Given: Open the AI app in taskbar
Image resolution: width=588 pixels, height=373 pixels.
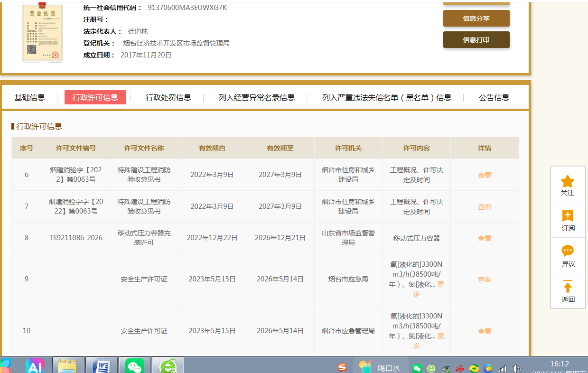Looking at the screenshot, I should click(x=35, y=366).
